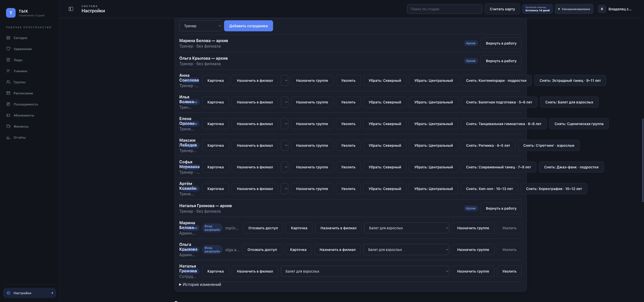This screenshot has width=644, height=302.
Task: Focus the Поиск по студии field
Action: point(445,9)
